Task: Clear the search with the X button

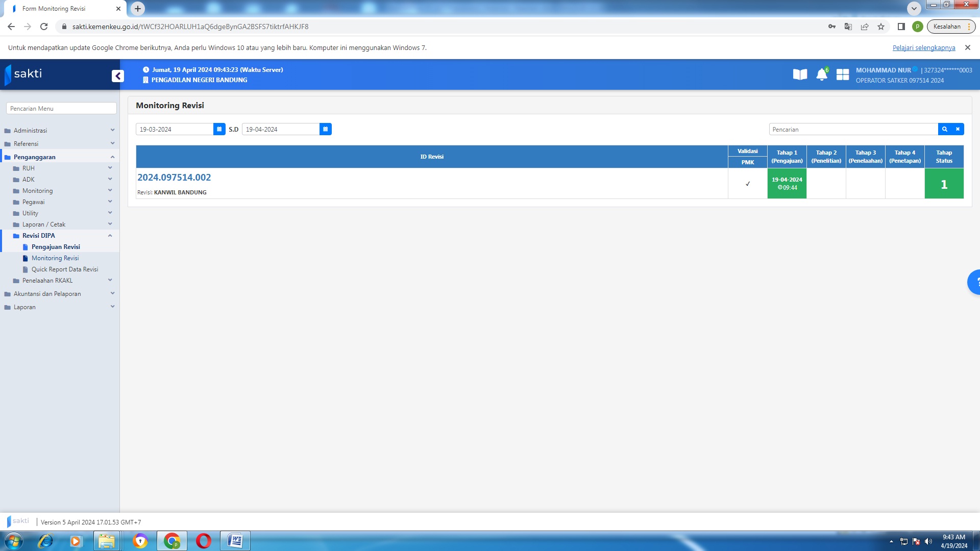Action: pyautogui.click(x=958, y=129)
